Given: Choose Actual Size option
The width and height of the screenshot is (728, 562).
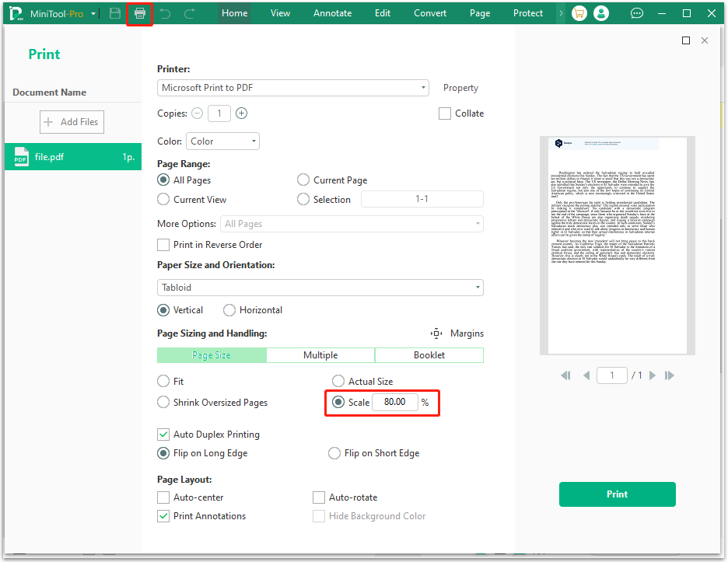Looking at the screenshot, I should [x=338, y=381].
